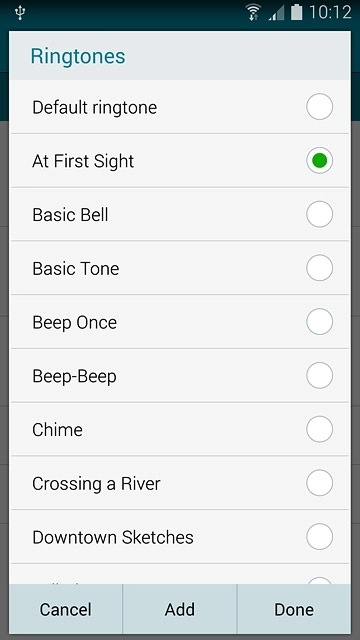Choose the Beep-Beep radio button
The width and height of the screenshot is (360, 640).
coord(319,376)
